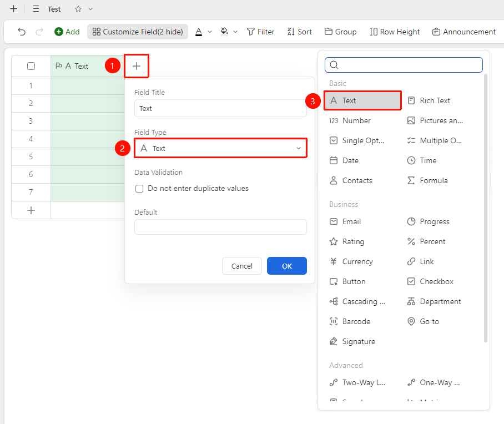
Task: Expand the fill color dropdown arrow
Action: click(235, 32)
